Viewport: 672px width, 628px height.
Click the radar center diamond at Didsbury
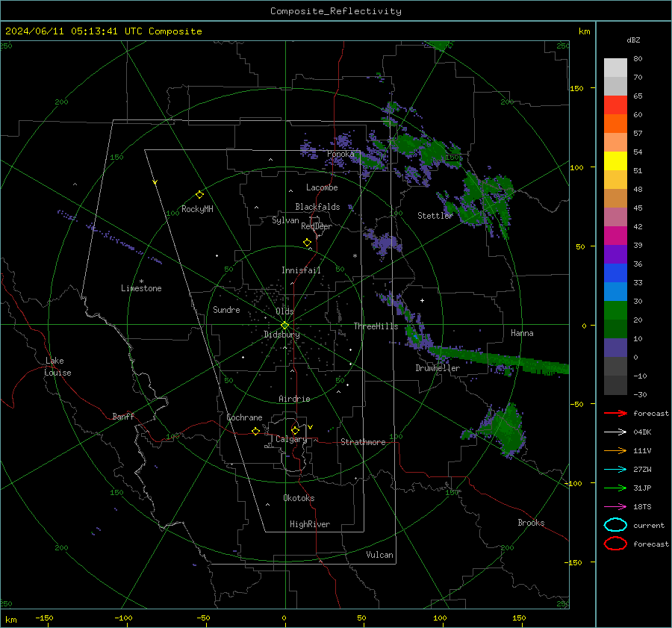[284, 326]
